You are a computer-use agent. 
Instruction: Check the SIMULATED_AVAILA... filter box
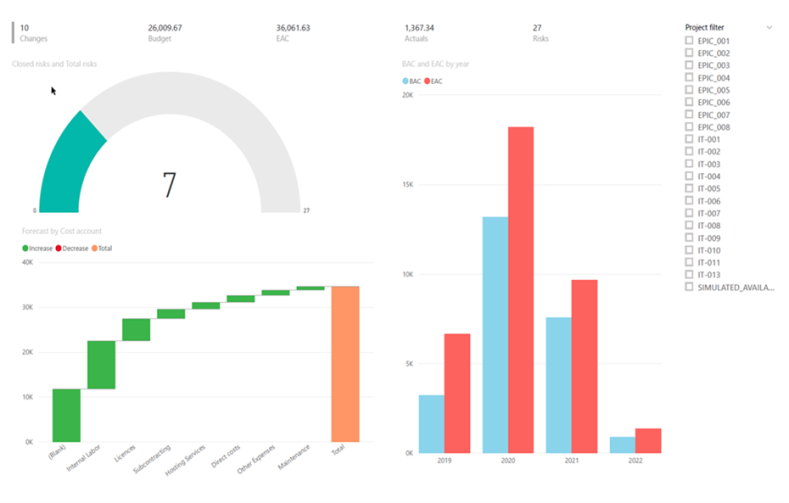[x=689, y=287]
